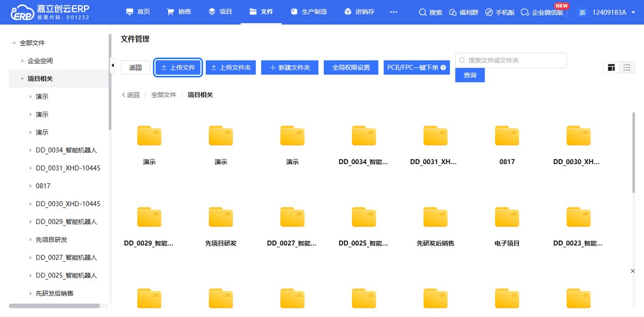The width and height of the screenshot is (644, 317).
Task: Click the 上传文件夹 button
Action: tap(231, 67)
